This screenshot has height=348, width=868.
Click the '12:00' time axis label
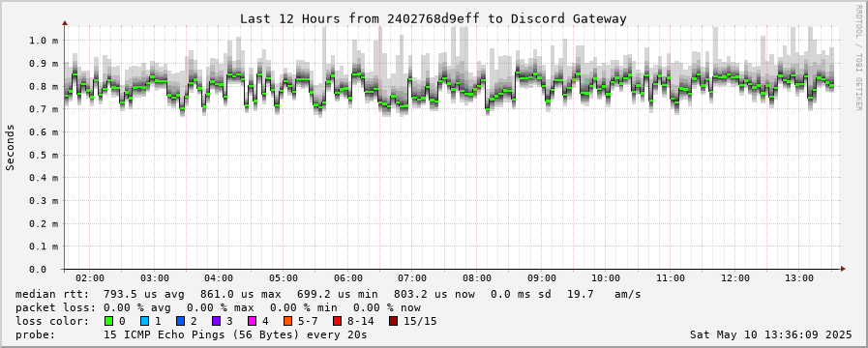coord(735,278)
